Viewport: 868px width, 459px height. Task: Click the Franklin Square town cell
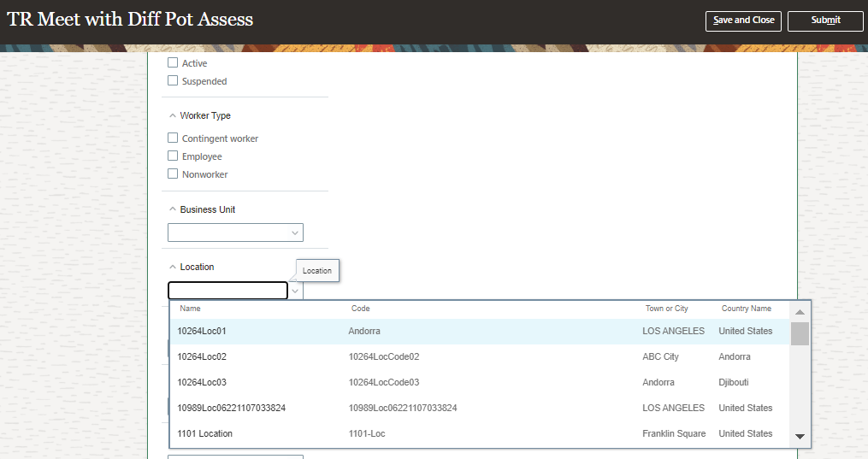[x=674, y=433]
